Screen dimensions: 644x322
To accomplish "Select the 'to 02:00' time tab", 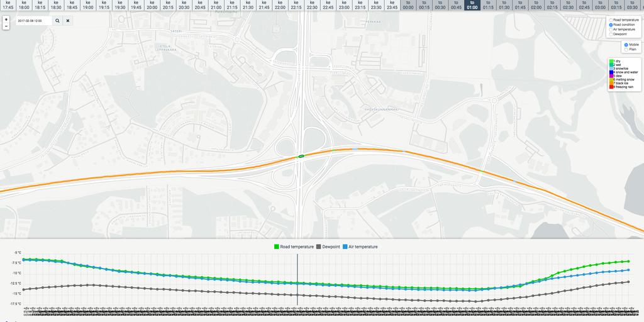I will coord(536,5).
